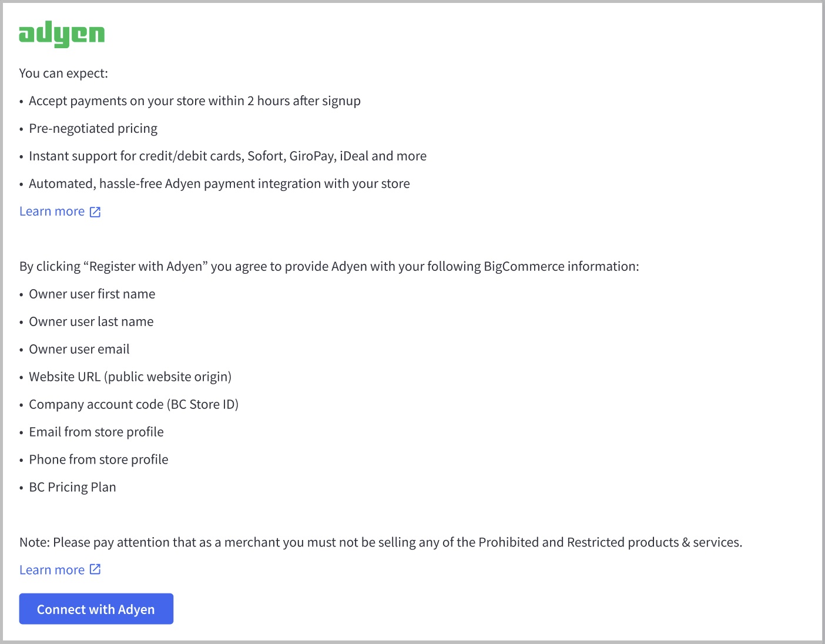Image resolution: width=825 pixels, height=644 pixels.
Task: Click external-link icon below the Prohibited products note
Action: (95, 569)
